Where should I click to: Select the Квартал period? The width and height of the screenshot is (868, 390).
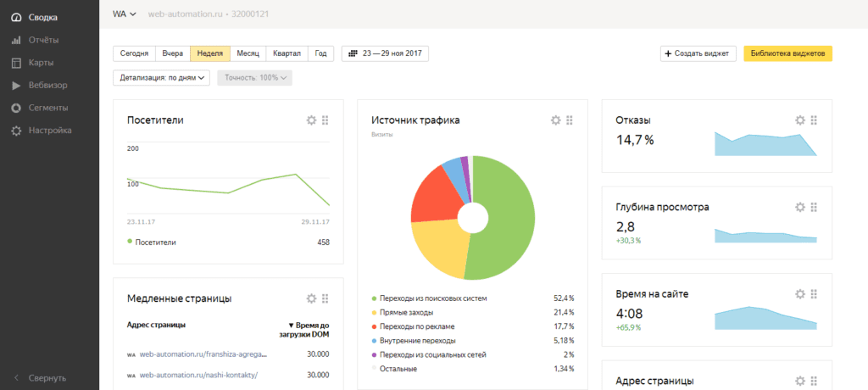(x=287, y=53)
